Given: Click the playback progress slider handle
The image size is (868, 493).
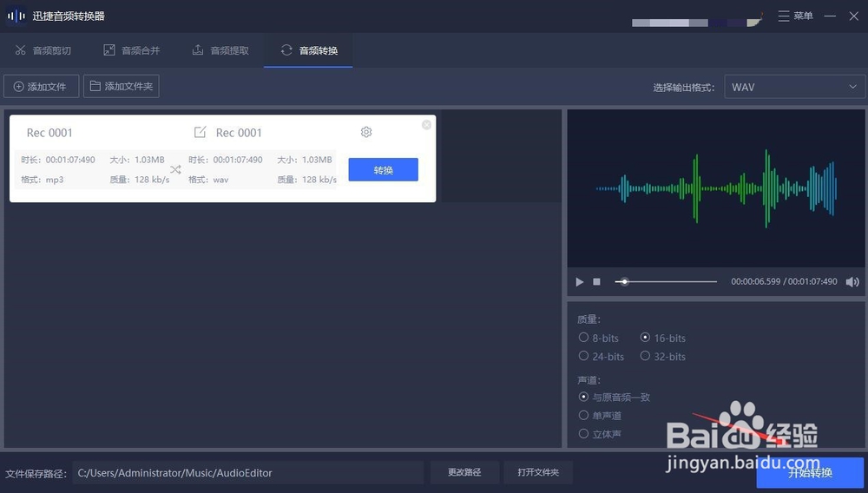Looking at the screenshot, I should [624, 281].
